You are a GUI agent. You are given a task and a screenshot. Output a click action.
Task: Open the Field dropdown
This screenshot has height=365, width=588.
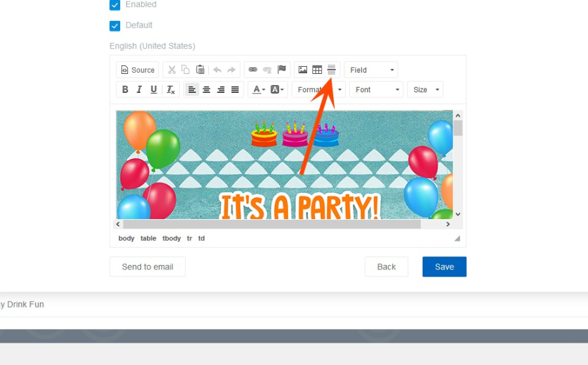click(x=371, y=70)
